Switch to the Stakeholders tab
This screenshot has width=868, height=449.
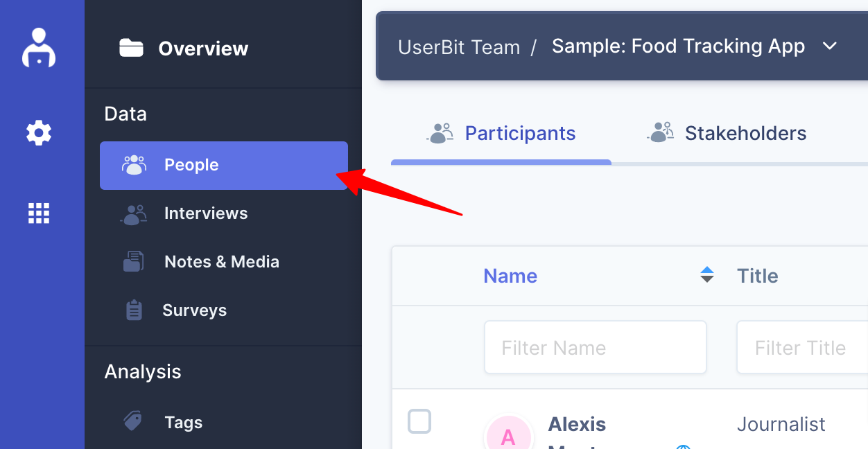(726, 133)
